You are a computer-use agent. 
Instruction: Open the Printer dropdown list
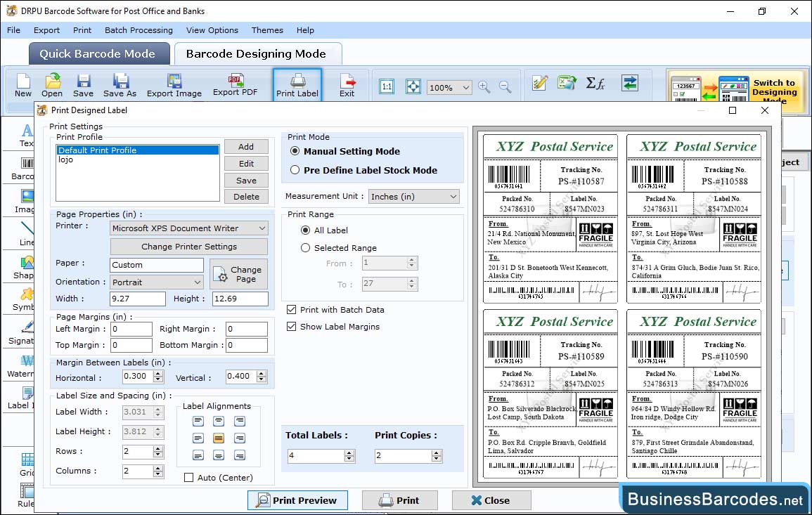coord(189,228)
